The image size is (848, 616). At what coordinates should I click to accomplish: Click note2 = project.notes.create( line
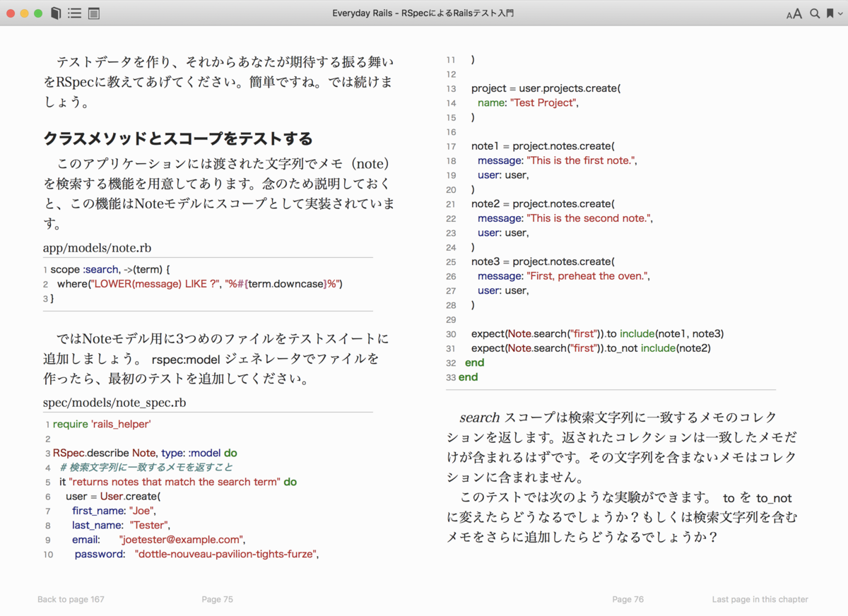click(543, 204)
